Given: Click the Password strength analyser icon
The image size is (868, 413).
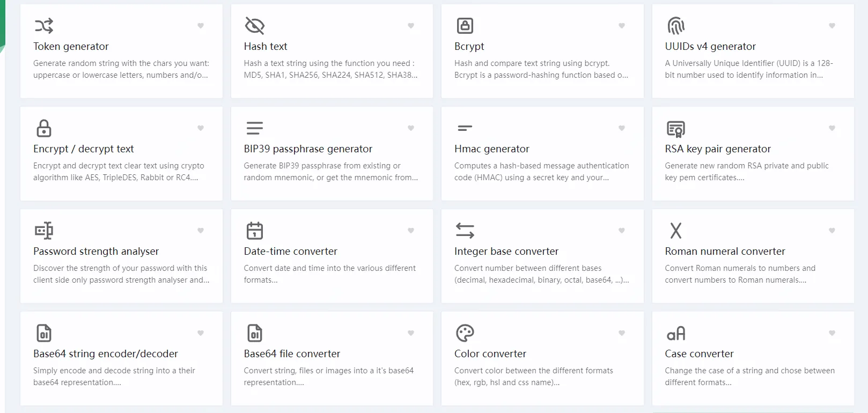Looking at the screenshot, I should [44, 231].
